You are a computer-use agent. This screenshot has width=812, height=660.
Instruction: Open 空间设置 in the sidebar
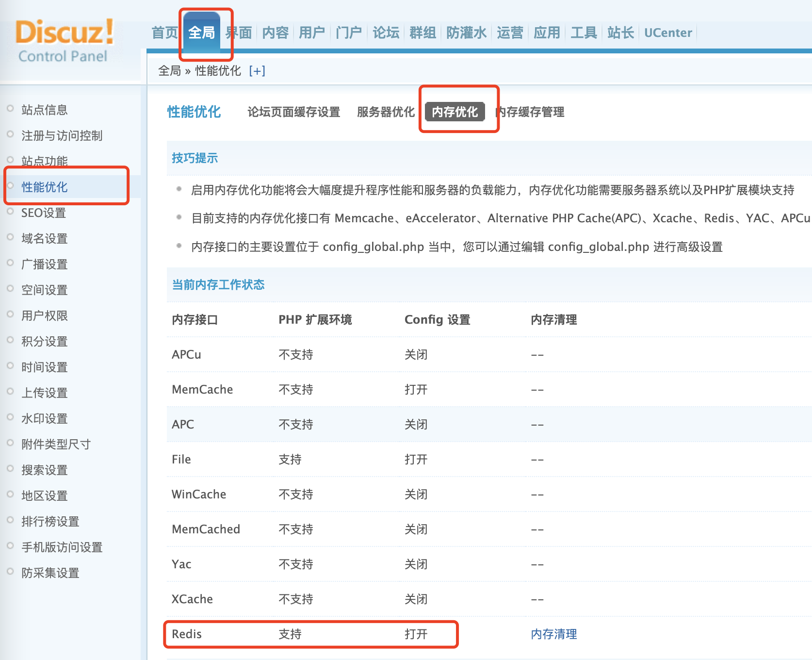point(45,290)
